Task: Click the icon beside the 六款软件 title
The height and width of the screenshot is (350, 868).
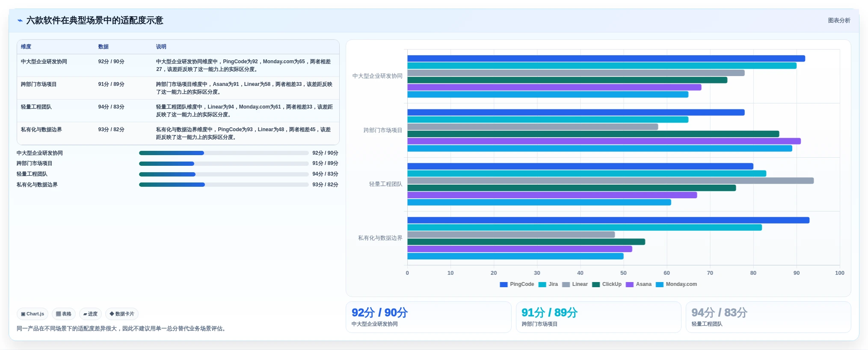Action: pyautogui.click(x=20, y=21)
